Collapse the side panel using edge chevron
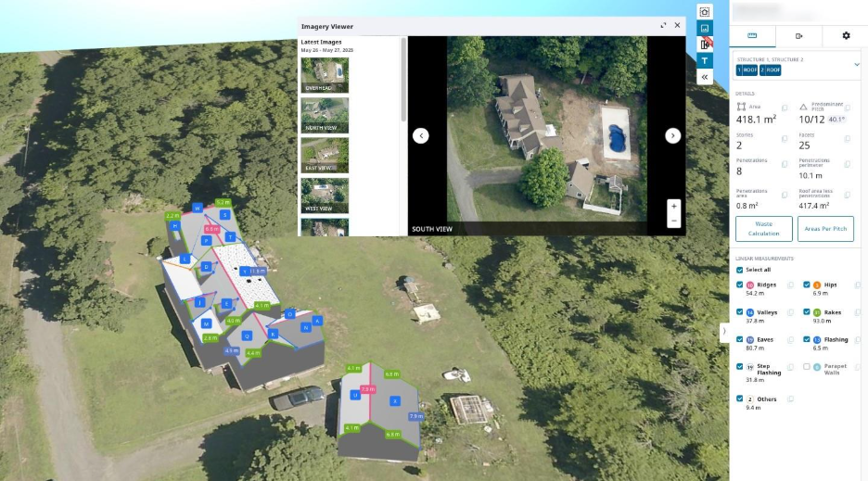Image resolution: width=868 pixels, height=481 pixels. coord(724,332)
